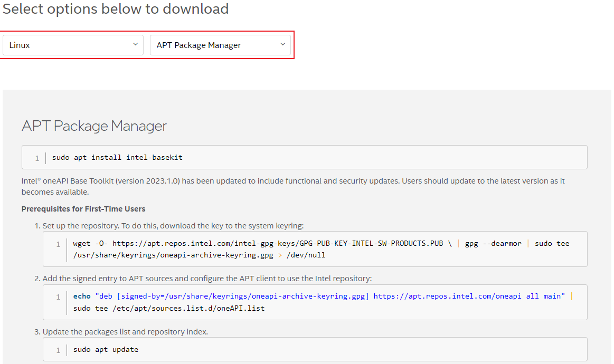Click the 'Update the packages list' step text
The image size is (614, 364).
coord(125,332)
